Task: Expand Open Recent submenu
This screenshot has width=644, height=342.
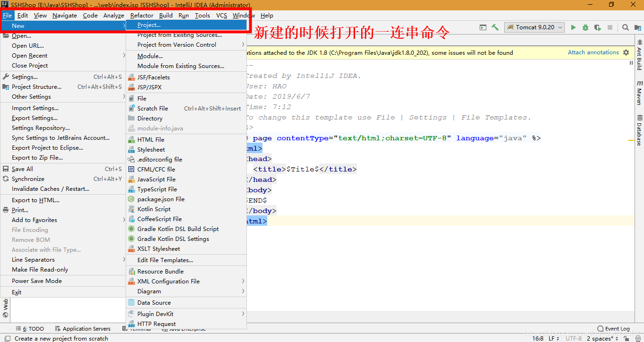Action: click(63, 56)
